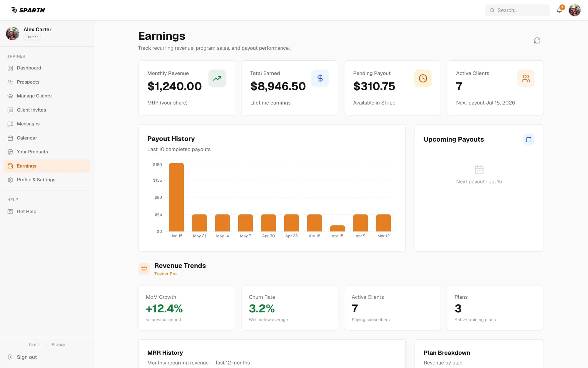Image resolution: width=588 pixels, height=368 pixels.
Task: Open the notifications bell
Action: [559, 10]
